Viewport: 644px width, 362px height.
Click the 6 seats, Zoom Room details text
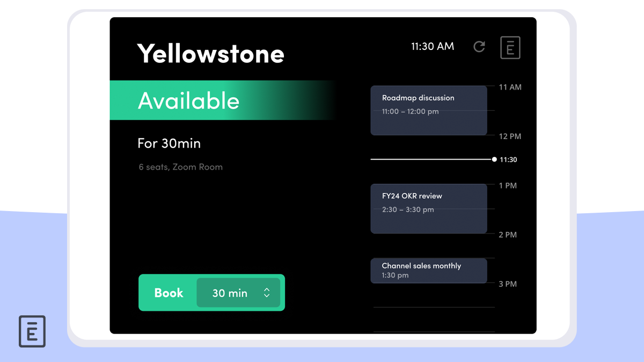[180, 167]
